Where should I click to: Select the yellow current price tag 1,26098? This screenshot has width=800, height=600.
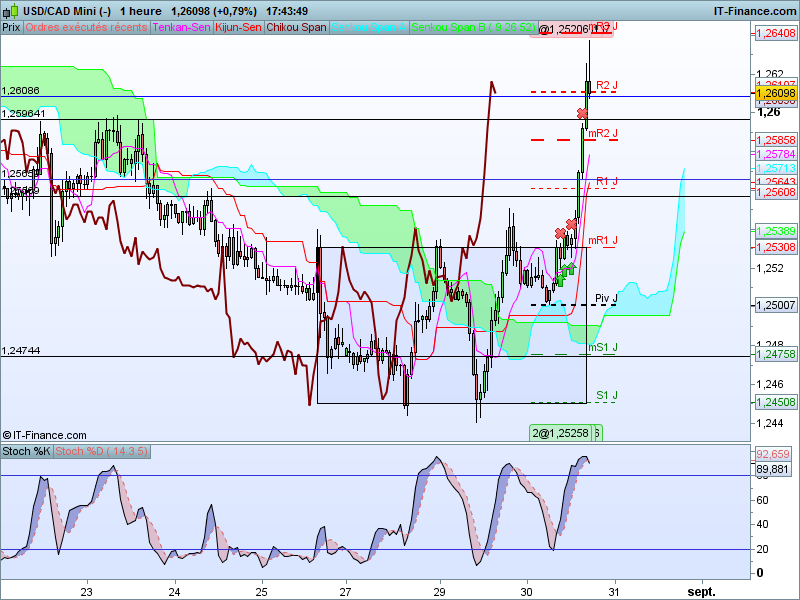(x=776, y=93)
